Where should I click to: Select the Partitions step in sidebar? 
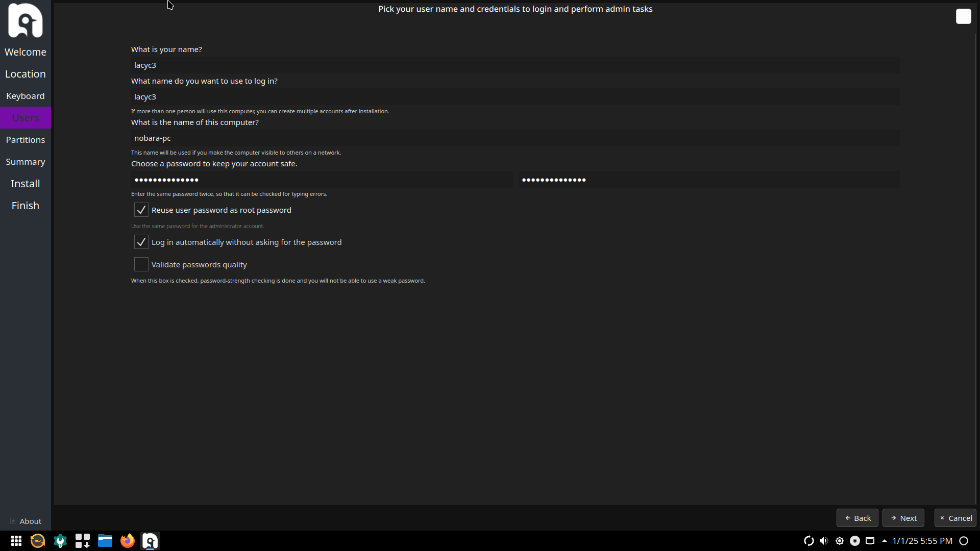pyautogui.click(x=26, y=139)
